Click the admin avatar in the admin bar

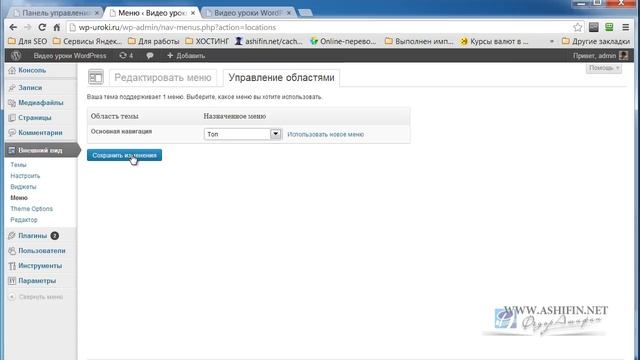623,56
